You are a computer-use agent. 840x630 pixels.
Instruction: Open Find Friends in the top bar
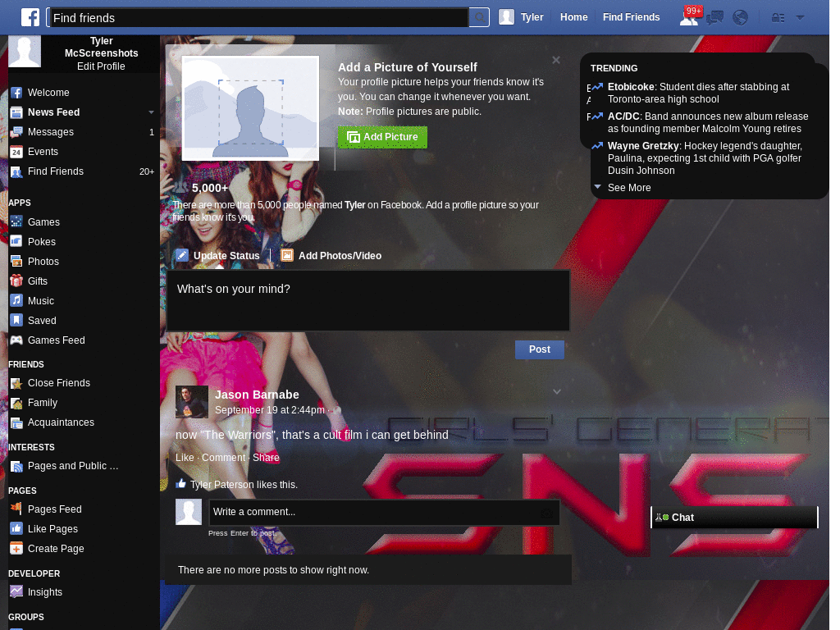tap(631, 17)
